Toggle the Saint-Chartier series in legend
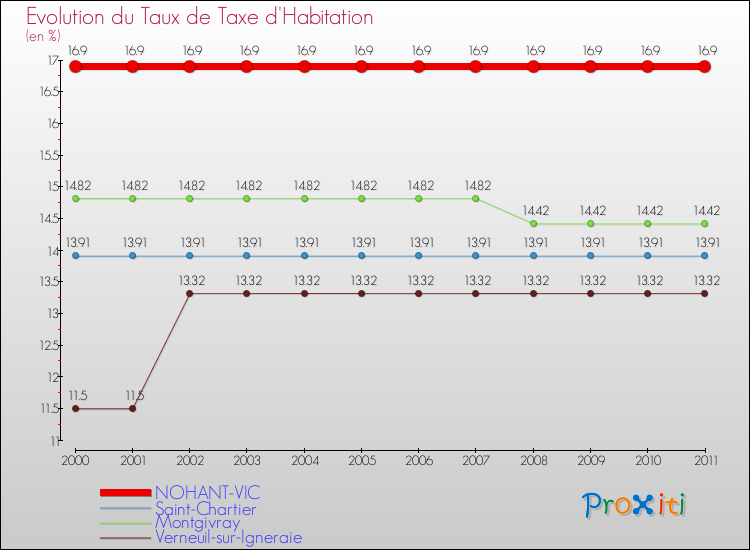The image size is (750, 550). point(205,509)
